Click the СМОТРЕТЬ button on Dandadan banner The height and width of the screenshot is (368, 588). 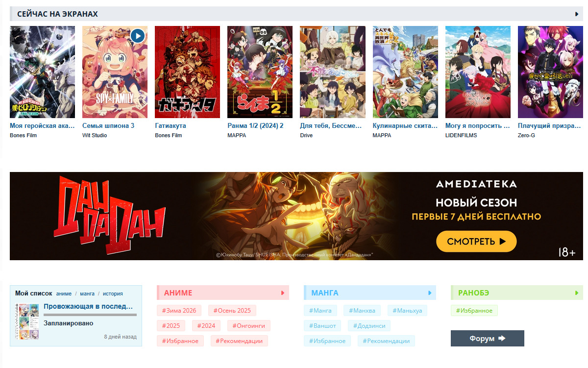tap(476, 242)
